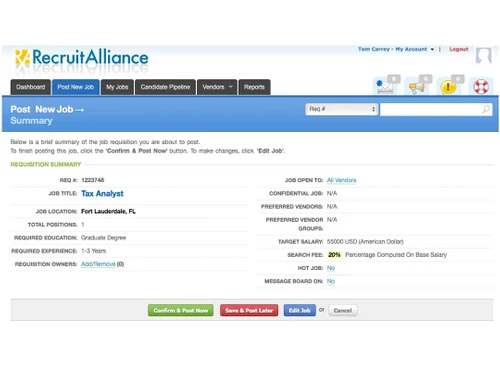This screenshot has height=375, width=500.
Task: Click Confirm & Post Now button
Action: (181, 310)
